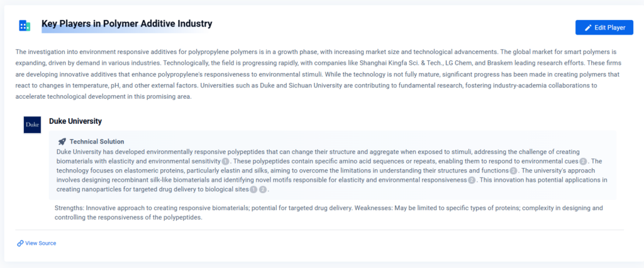Click citation badge 1 after 'biological sites'

click(253, 189)
